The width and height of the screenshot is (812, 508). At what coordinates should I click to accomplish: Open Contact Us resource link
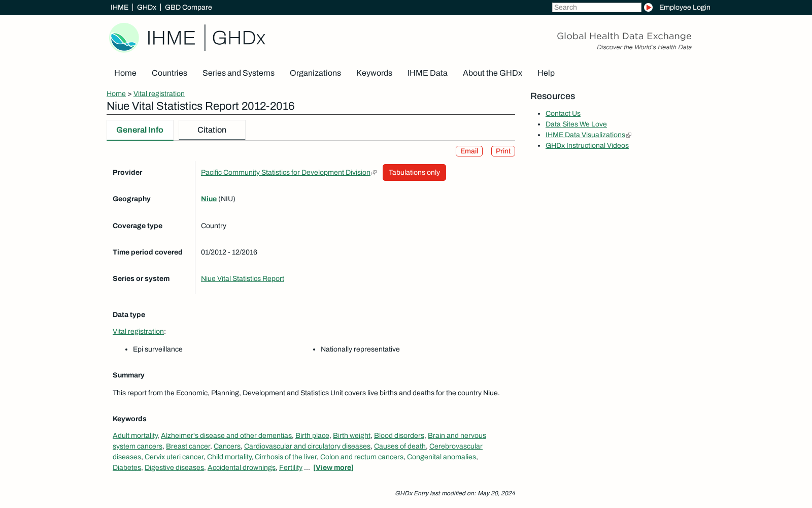563,113
